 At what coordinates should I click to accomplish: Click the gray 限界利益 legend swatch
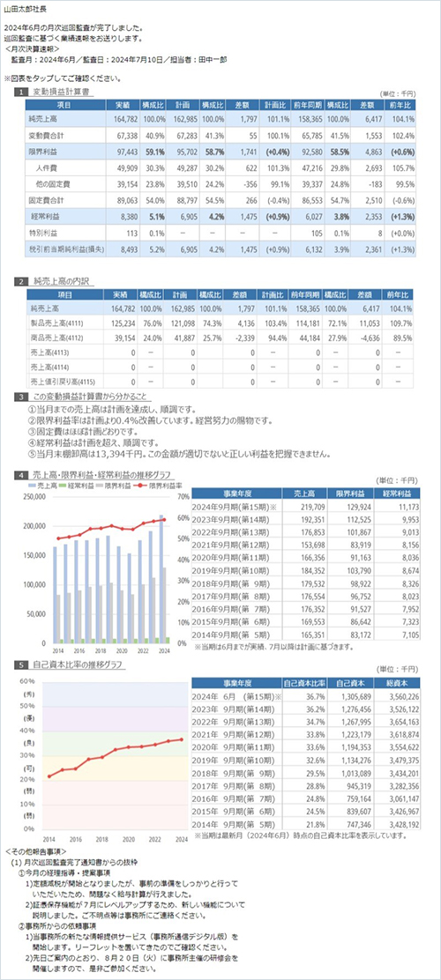(x=101, y=485)
